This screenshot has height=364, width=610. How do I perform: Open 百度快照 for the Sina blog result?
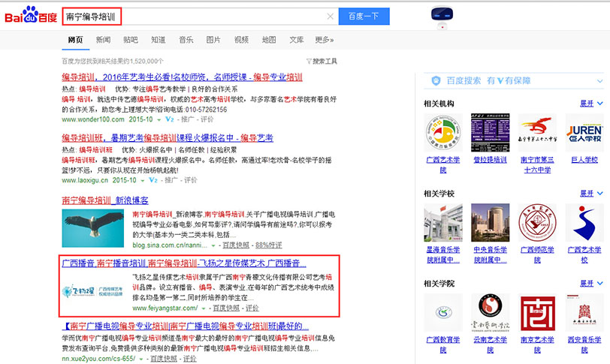(236, 245)
